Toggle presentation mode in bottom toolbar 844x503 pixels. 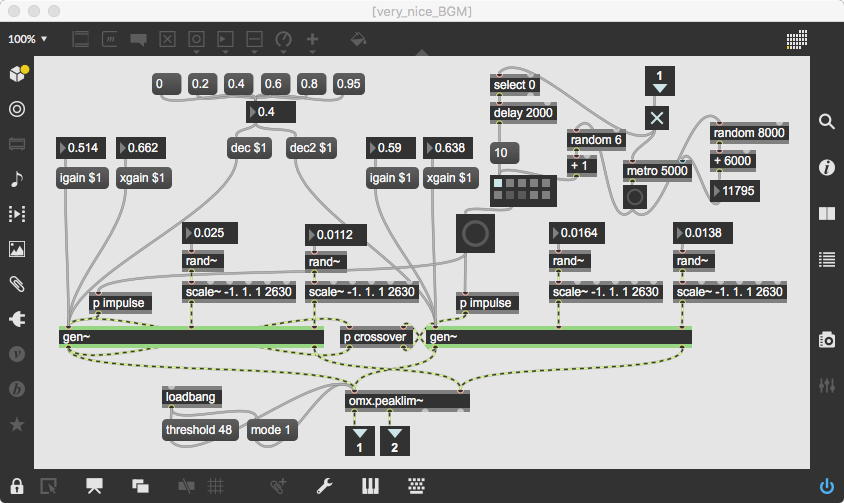point(94,486)
